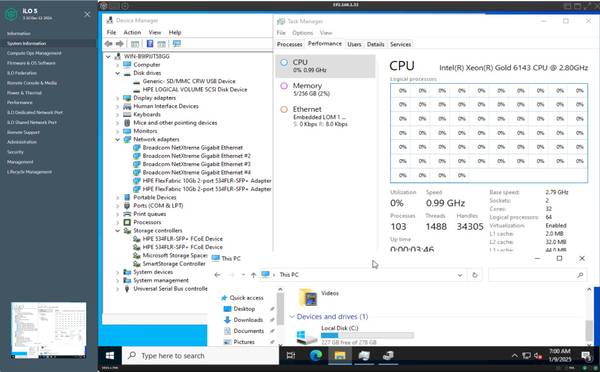The width and height of the screenshot is (600, 372).
Task: Click the up arrow in the This PC navigation bar
Action: 253,275
